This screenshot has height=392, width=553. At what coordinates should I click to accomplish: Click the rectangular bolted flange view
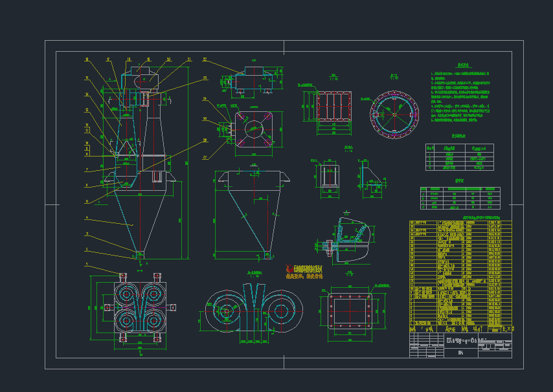click(351, 309)
